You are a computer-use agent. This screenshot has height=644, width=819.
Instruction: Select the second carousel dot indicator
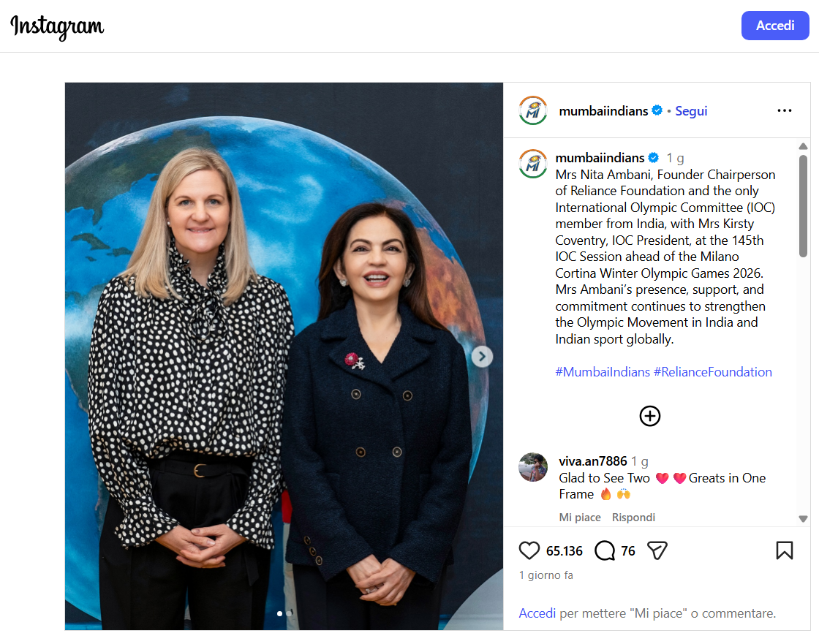tap(289, 613)
